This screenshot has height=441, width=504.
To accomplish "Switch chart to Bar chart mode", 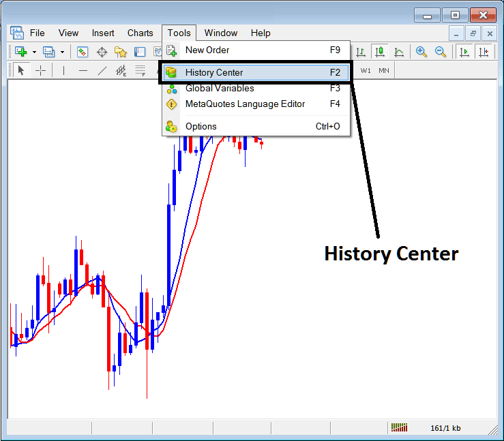I will (x=361, y=52).
